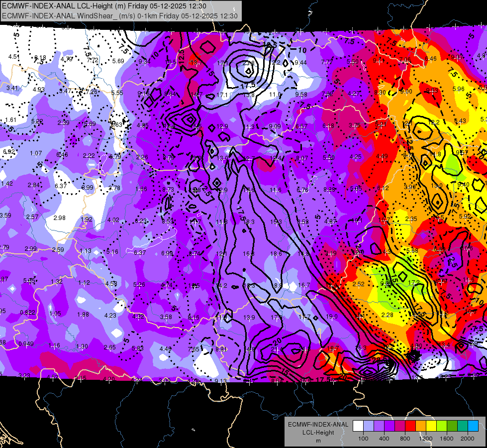Click the grid value 2.26
The height and width of the screenshot is (448, 487).
tap(142, 157)
